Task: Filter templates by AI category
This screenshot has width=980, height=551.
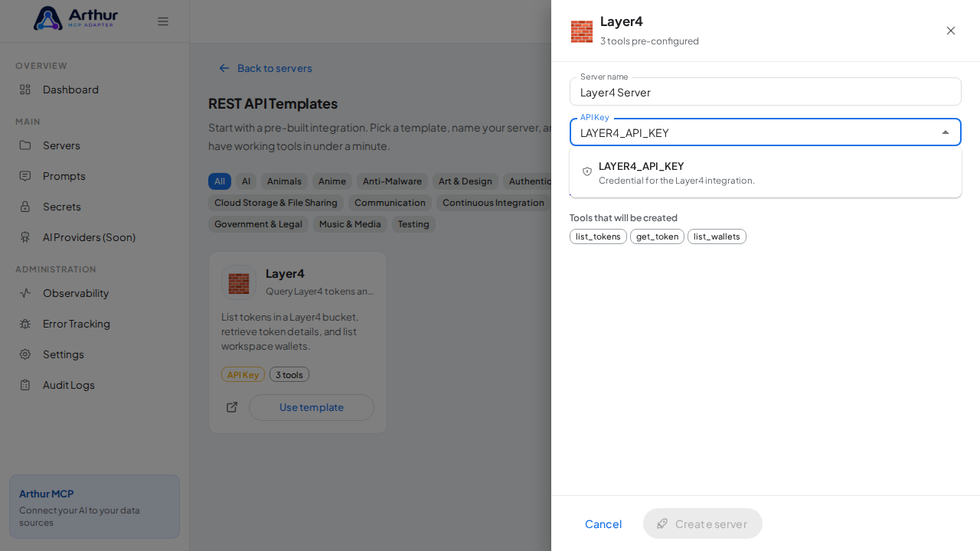Action: click(x=246, y=181)
